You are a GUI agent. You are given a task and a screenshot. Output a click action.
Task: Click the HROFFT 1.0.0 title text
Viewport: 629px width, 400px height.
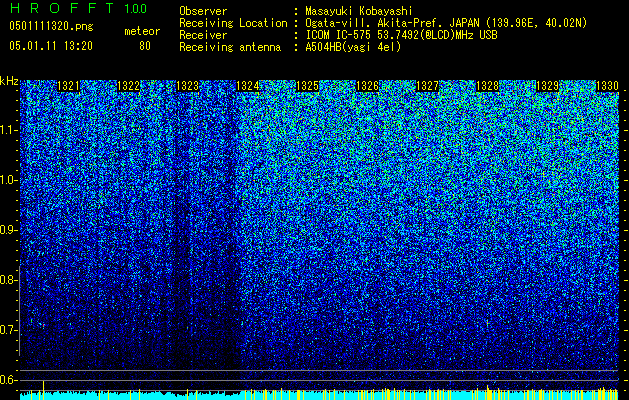click(x=78, y=8)
